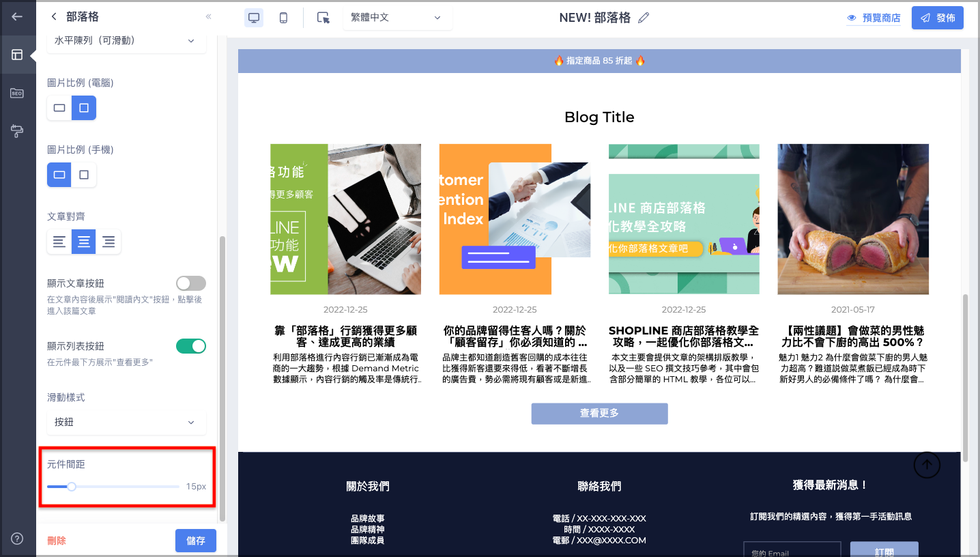Click the 您的 Email input field
The width and height of the screenshot is (980, 557).
[x=792, y=550]
